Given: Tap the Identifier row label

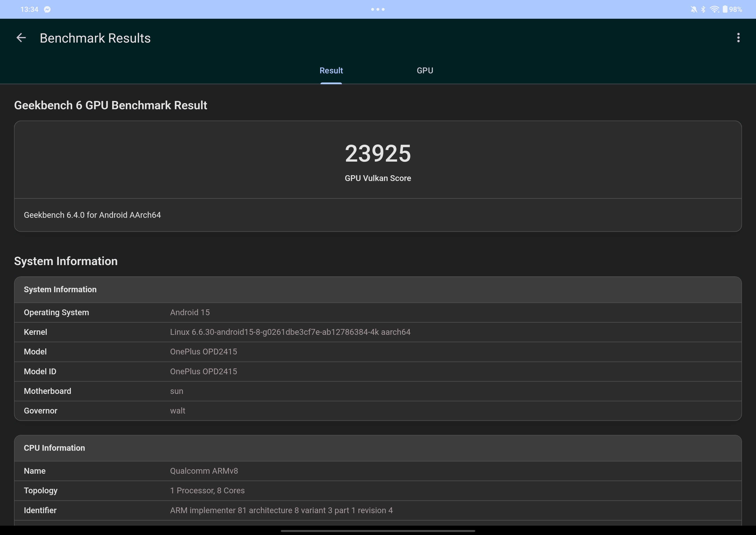Looking at the screenshot, I should [x=40, y=510].
